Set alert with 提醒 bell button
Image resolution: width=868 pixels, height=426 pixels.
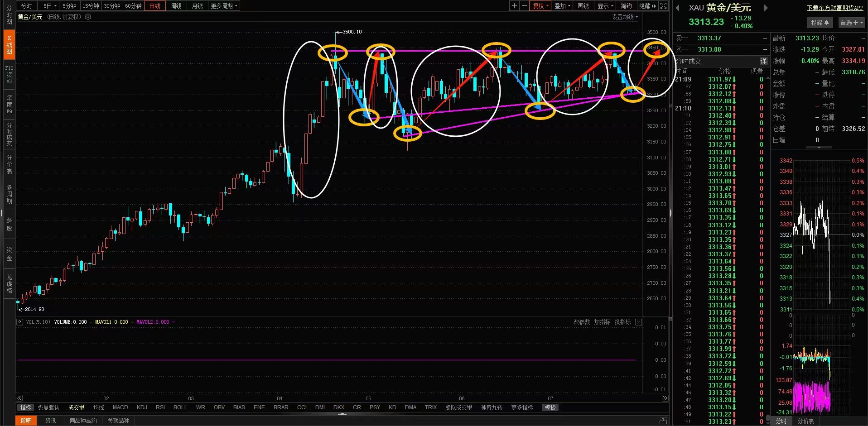pyautogui.click(x=820, y=23)
